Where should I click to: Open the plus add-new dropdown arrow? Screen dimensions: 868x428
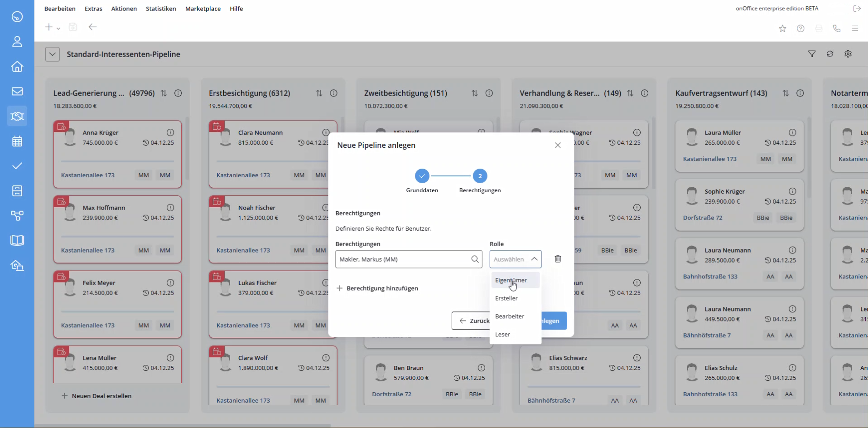58,29
